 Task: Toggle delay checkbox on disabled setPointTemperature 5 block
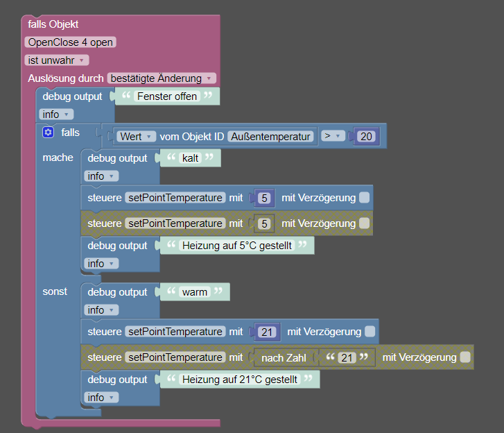point(364,223)
